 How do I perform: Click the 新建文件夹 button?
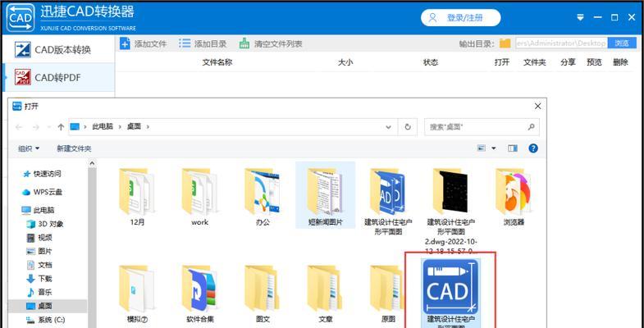coord(74,148)
